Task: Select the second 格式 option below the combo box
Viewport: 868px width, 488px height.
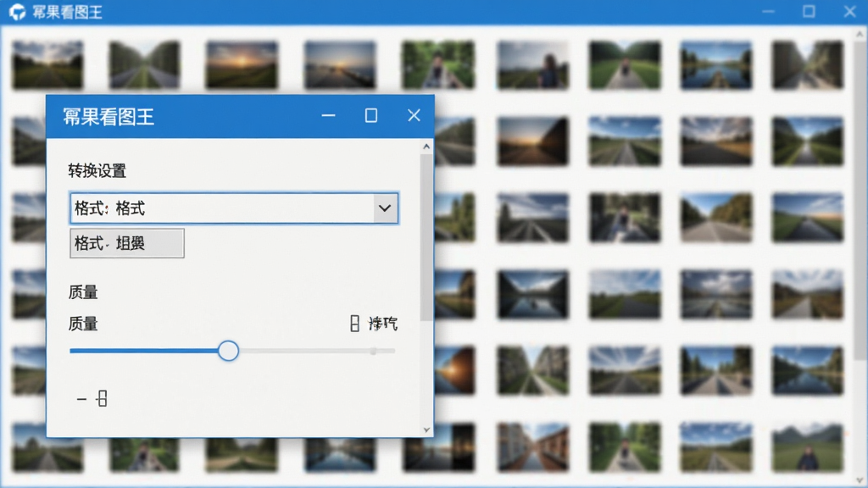Action: (x=127, y=243)
